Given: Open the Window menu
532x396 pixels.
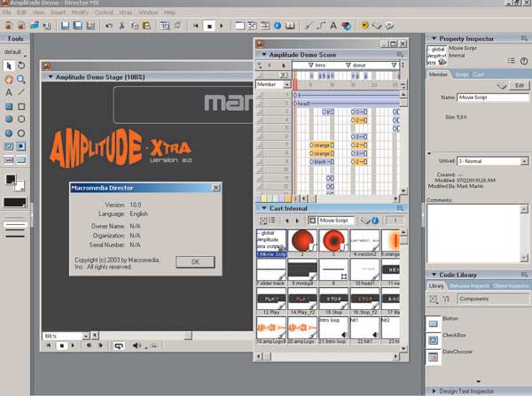Looking at the screenshot, I should click(148, 12).
